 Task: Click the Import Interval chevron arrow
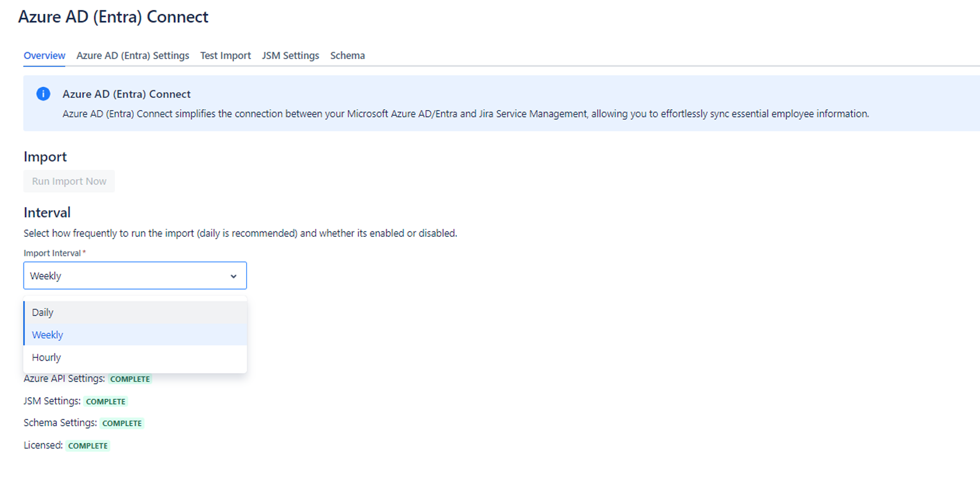(x=233, y=276)
